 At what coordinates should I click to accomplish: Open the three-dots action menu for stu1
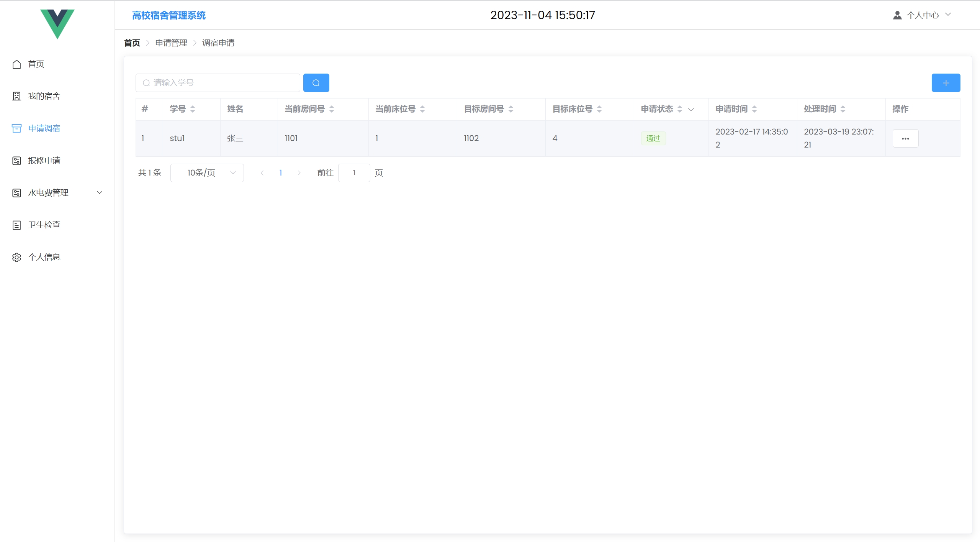click(905, 138)
